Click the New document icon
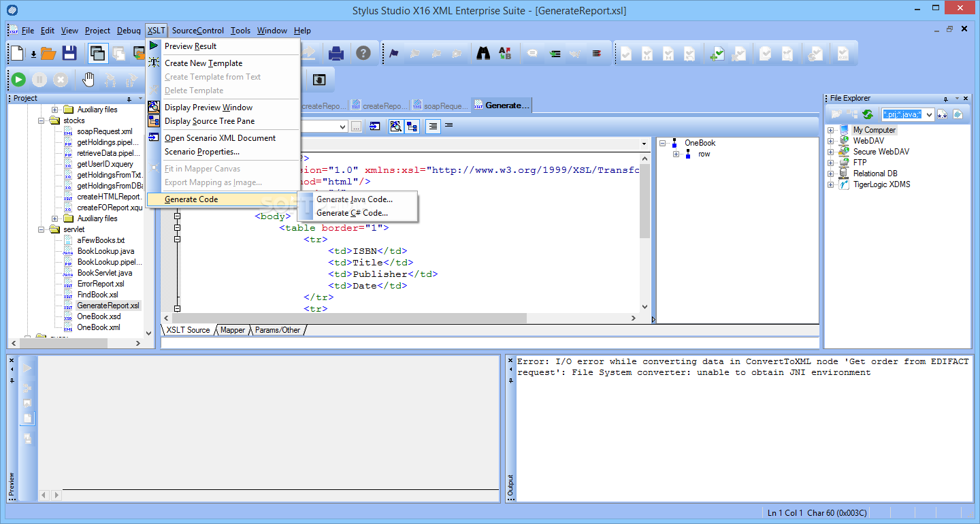 (17, 53)
